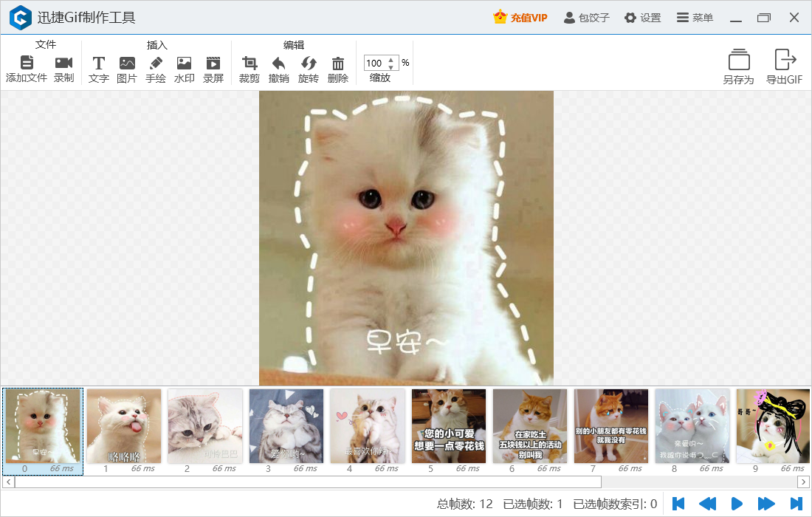Screen dimensions: 812x517
Task: Open the 包饺子 account menu
Action: 588,17
